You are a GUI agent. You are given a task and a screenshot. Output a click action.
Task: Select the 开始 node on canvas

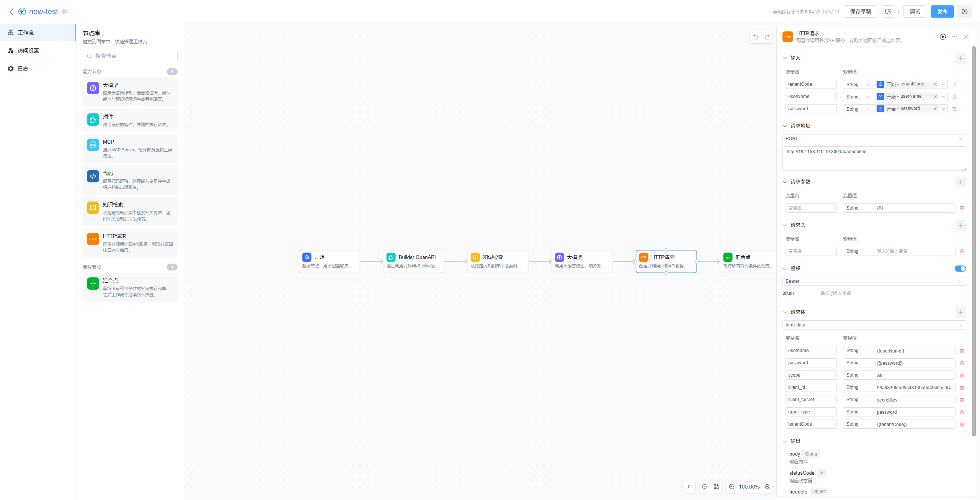pos(329,261)
